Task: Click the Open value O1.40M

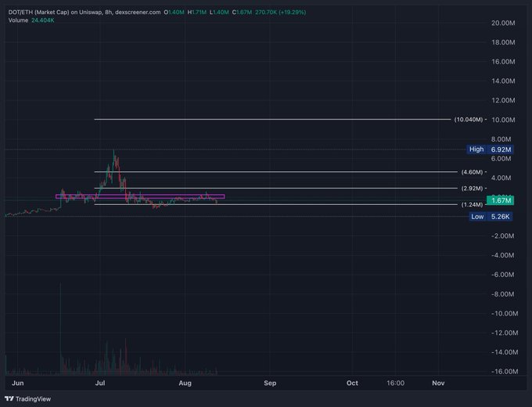Action: (174, 13)
